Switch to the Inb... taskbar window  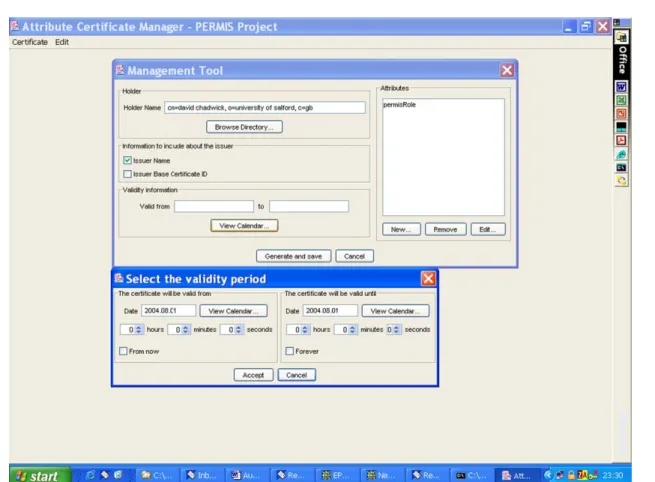(x=202, y=475)
